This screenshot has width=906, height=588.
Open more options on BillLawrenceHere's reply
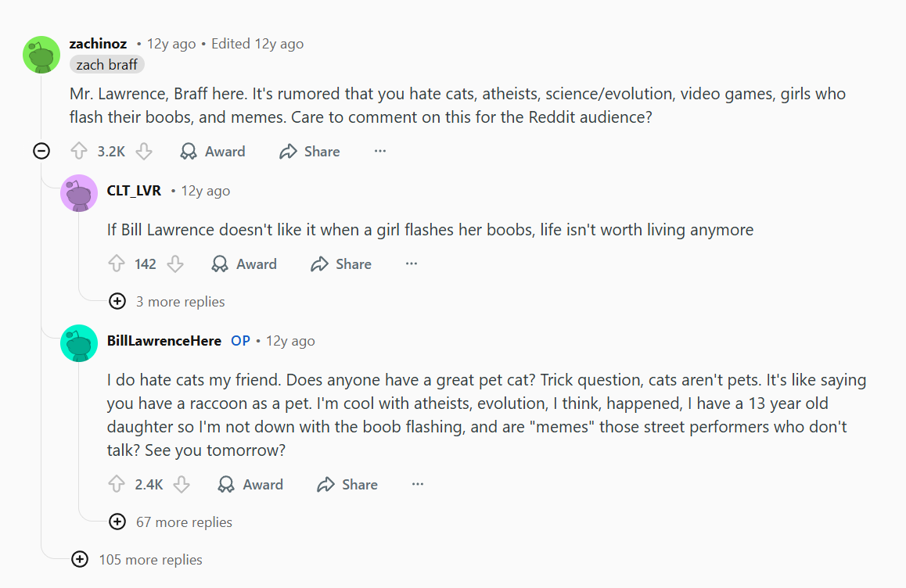point(418,485)
